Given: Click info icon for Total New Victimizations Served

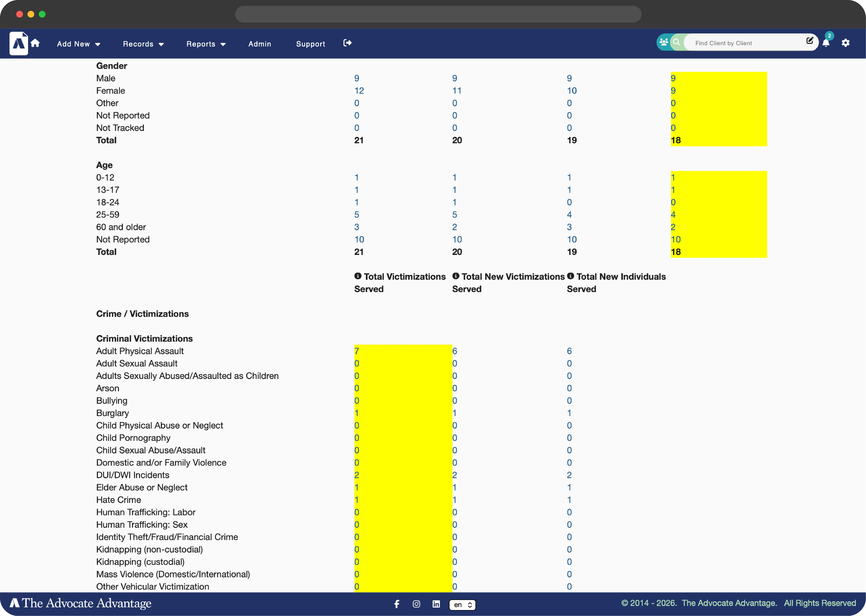Looking at the screenshot, I should [x=456, y=276].
